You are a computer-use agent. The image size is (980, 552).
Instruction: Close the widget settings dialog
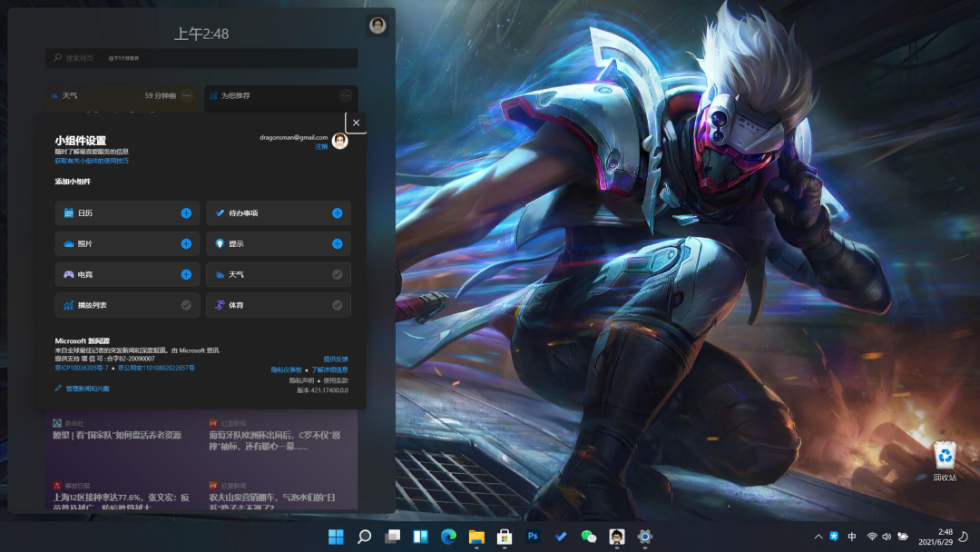(357, 123)
